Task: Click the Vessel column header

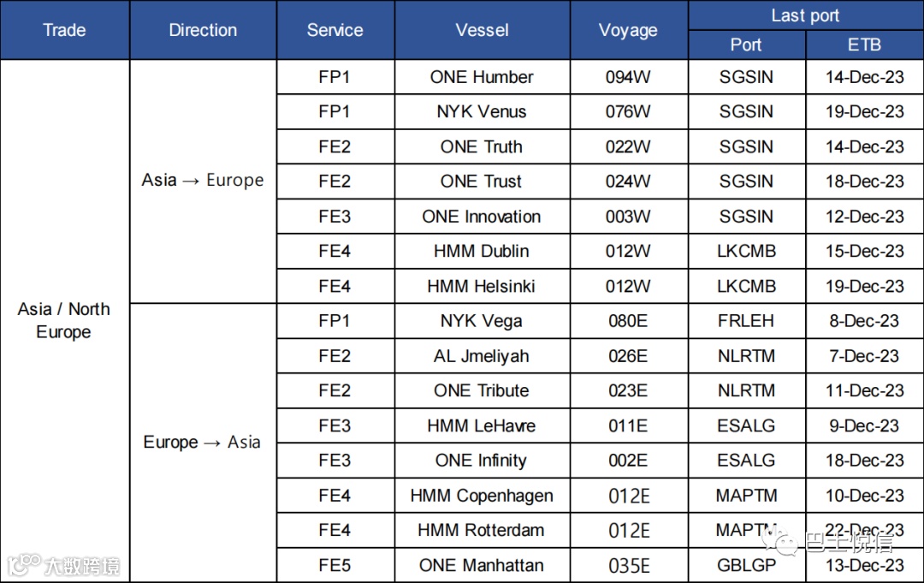Action: click(x=482, y=30)
